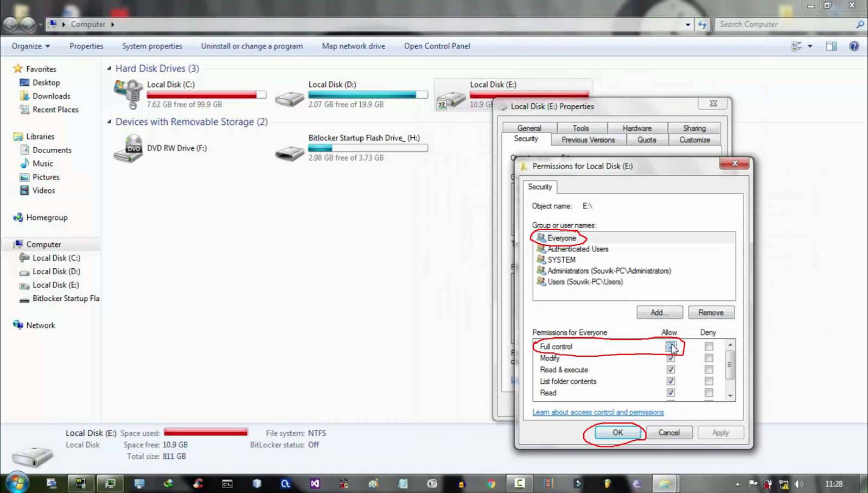Expand the address bar history dropdown

[x=687, y=24]
